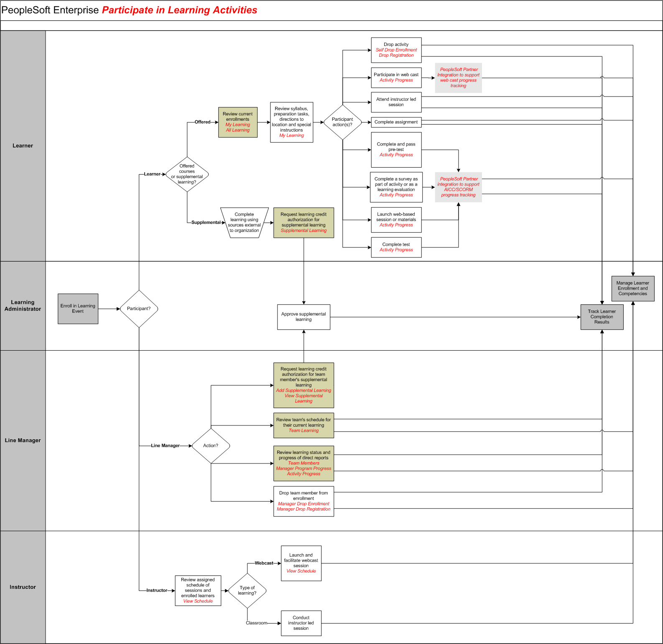The height and width of the screenshot is (644, 663).
Task: Click the "PeopleSoft Enterprise" heading text
Action: 50,10
